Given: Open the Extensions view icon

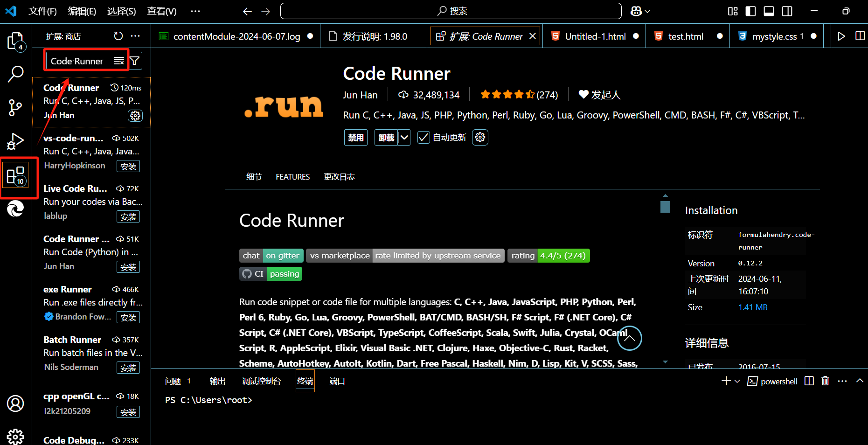Looking at the screenshot, I should pyautogui.click(x=16, y=176).
